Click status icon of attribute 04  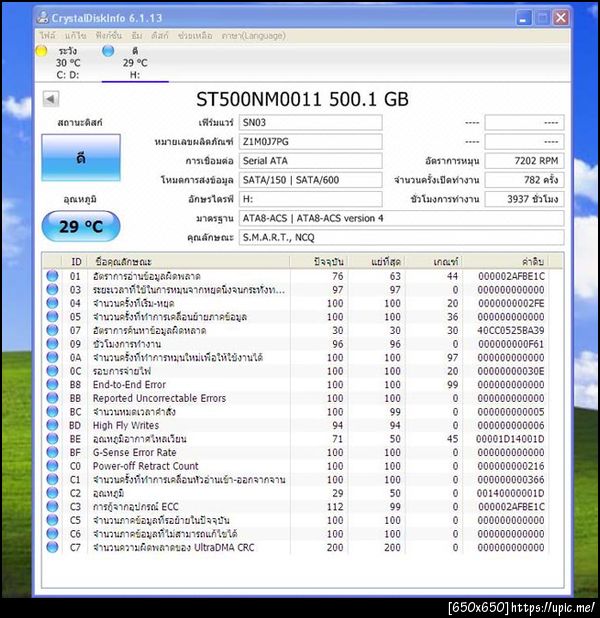pos(52,303)
